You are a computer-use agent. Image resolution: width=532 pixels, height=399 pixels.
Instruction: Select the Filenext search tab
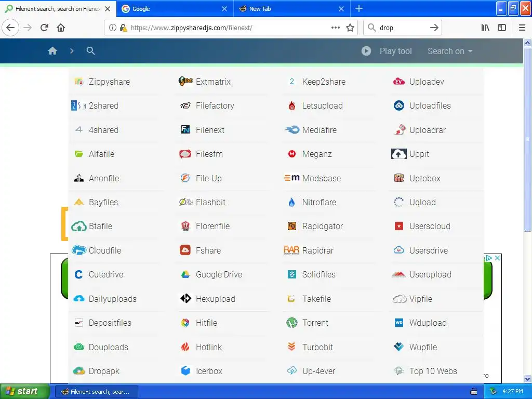58,9
